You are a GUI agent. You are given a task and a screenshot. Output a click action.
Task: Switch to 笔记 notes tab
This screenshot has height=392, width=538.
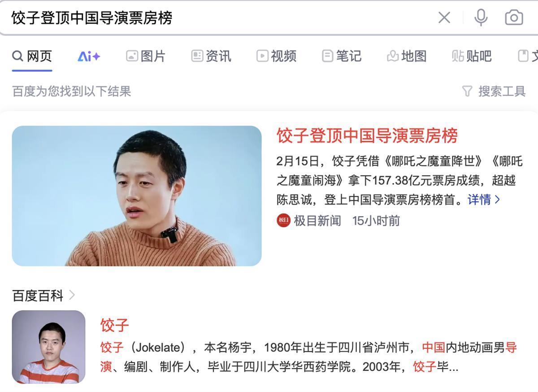pyautogui.click(x=342, y=56)
